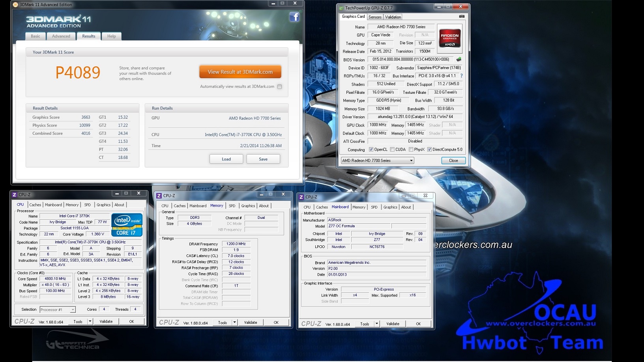This screenshot has height=362, width=644.
Task: Open the Processor #1 selection dropdown
Action: coord(57,310)
